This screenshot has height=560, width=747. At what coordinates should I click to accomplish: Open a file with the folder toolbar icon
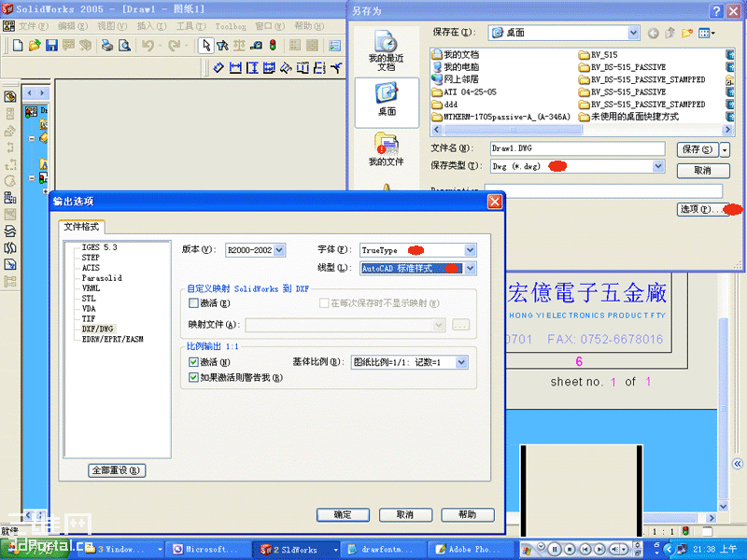34,45
